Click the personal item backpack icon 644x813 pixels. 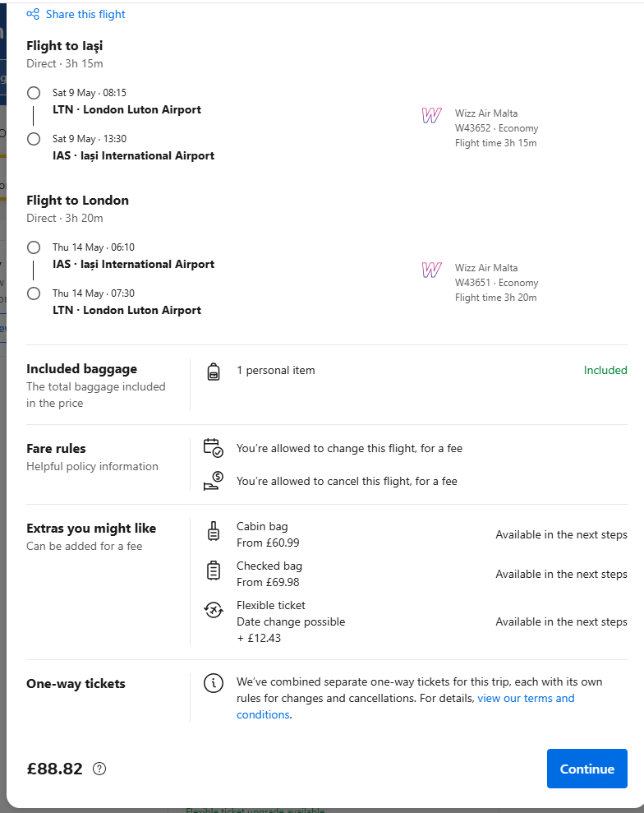click(214, 372)
